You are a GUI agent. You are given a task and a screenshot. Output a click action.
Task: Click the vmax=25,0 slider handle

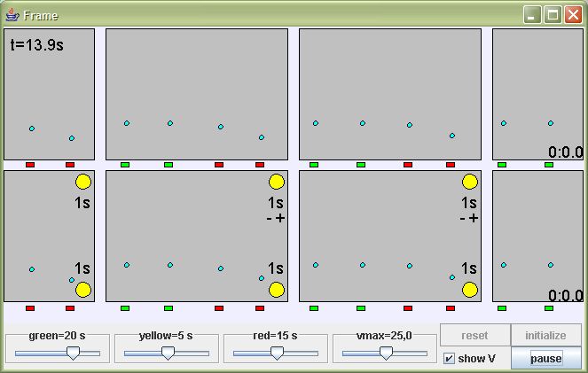pyautogui.click(x=386, y=353)
